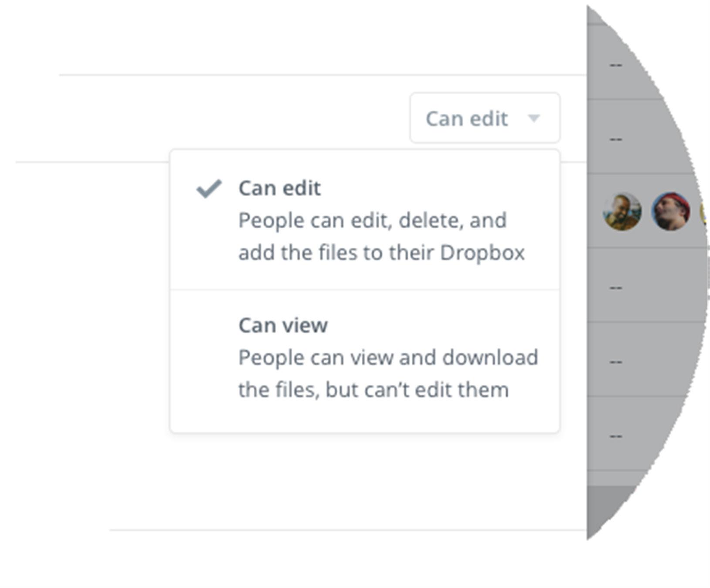
Task: Click the topmost double-dash in the members column
Action: (615, 65)
